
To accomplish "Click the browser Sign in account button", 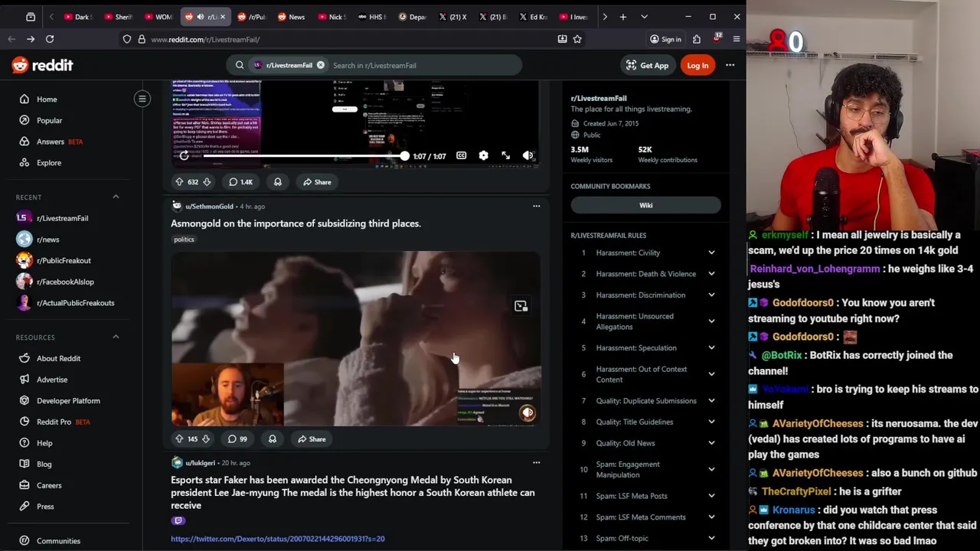I will (665, 39).
